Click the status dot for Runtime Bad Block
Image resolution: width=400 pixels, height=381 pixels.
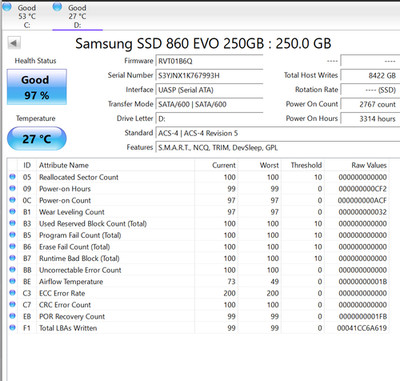[x=12, y=258]
